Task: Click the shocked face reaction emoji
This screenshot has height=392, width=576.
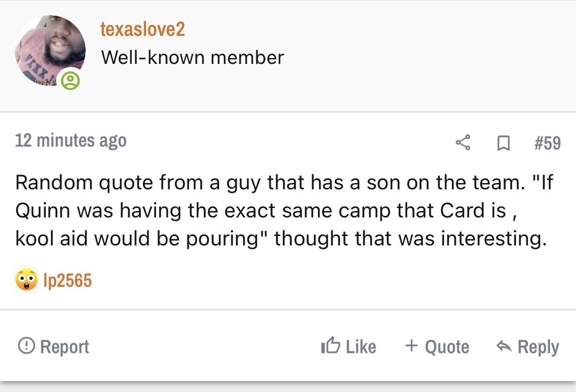Action: click(26, 280)
